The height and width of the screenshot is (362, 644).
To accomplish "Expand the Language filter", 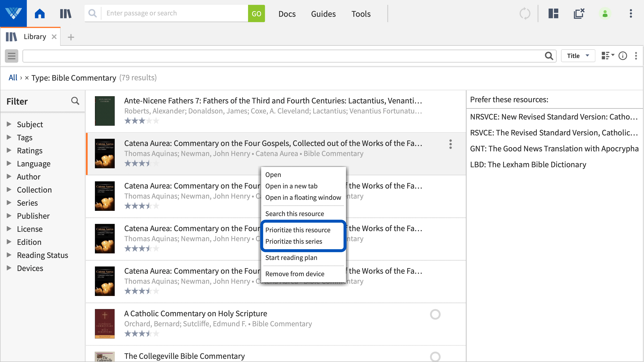I will pos(9,163).
